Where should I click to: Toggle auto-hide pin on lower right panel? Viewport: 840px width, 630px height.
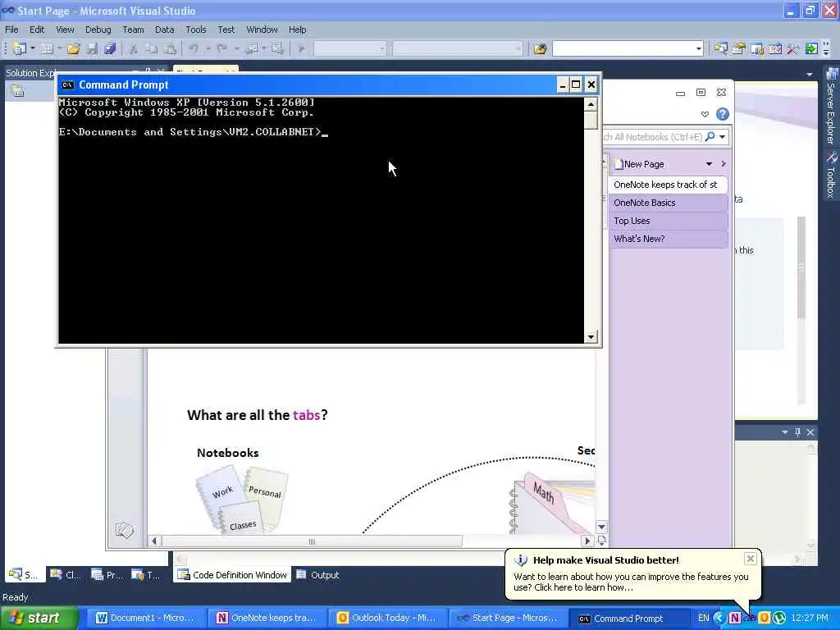tap(797, 431)
